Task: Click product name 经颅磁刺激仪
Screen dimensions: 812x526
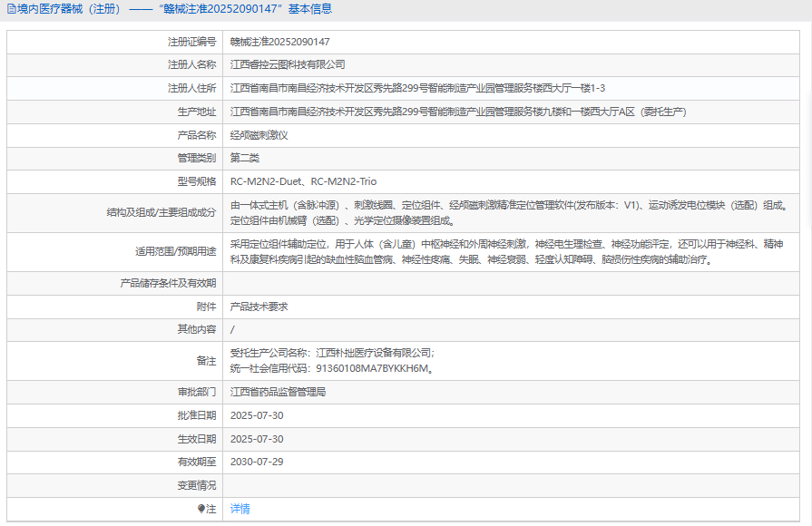Action: pyautogui.click(x=259, y=135)
